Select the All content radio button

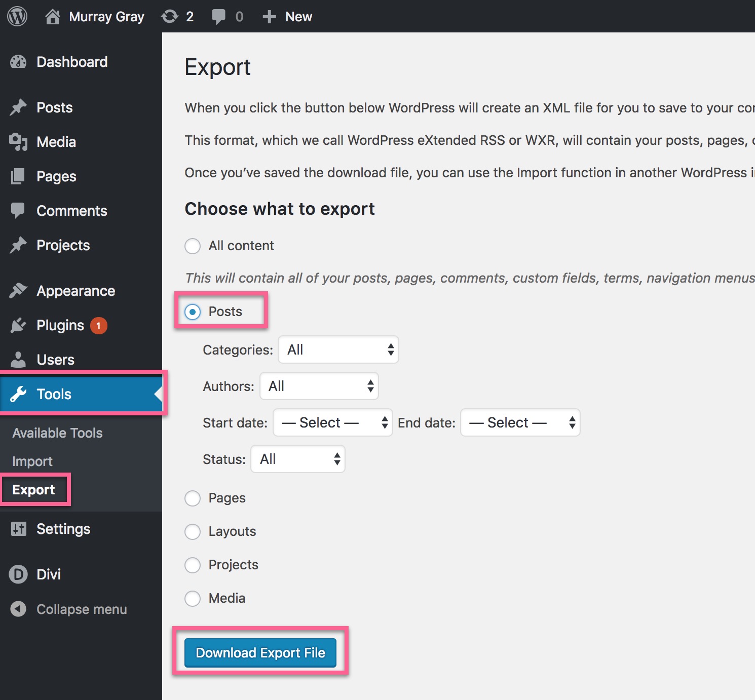(x=193, y=246)
